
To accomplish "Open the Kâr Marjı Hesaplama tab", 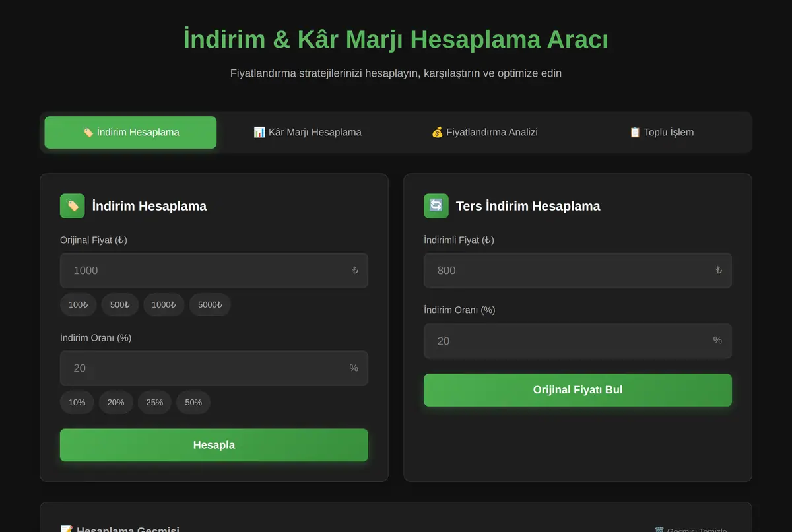I will pos(308,132).
